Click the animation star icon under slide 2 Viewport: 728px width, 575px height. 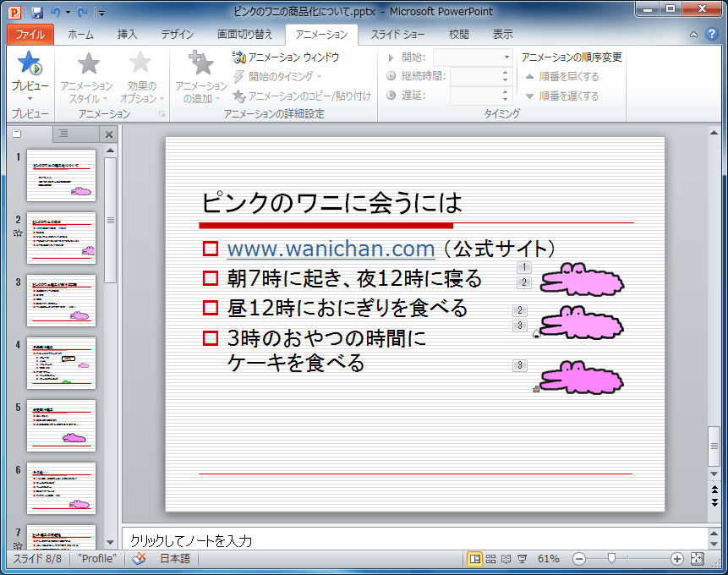(x=18, y=233)
